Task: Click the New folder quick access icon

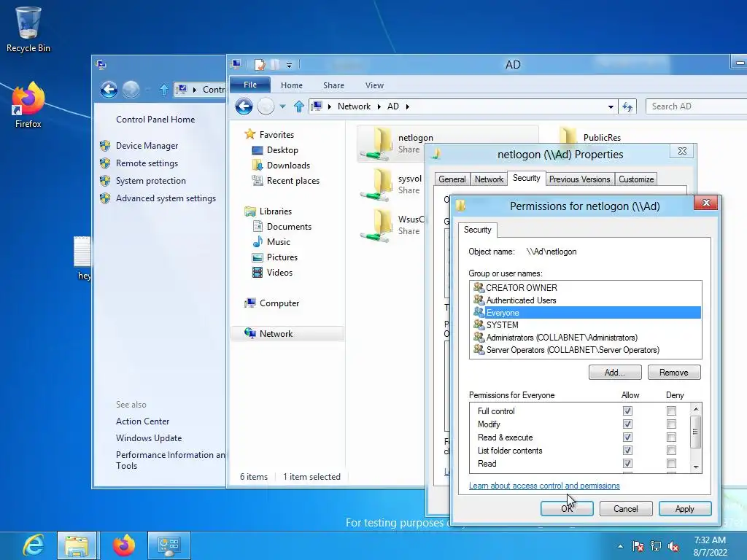Action: pyautogui.click(x=275, y=64)
